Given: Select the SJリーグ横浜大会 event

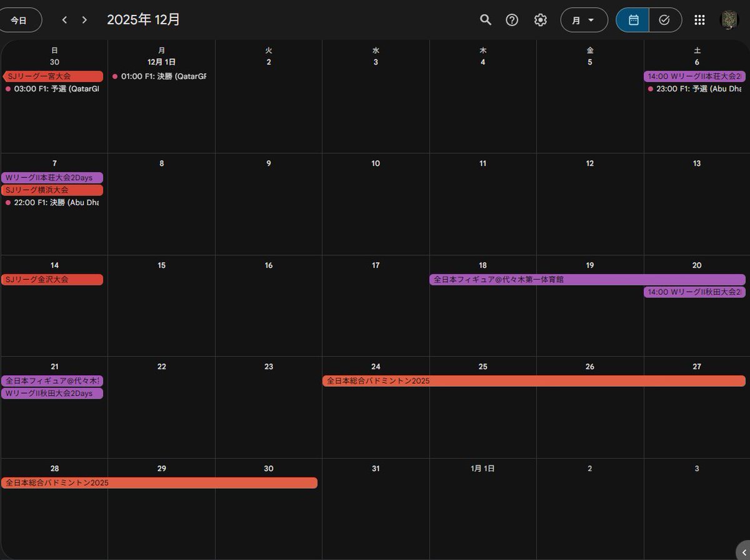Looking at the screenshot, I should tap(52, 190).
